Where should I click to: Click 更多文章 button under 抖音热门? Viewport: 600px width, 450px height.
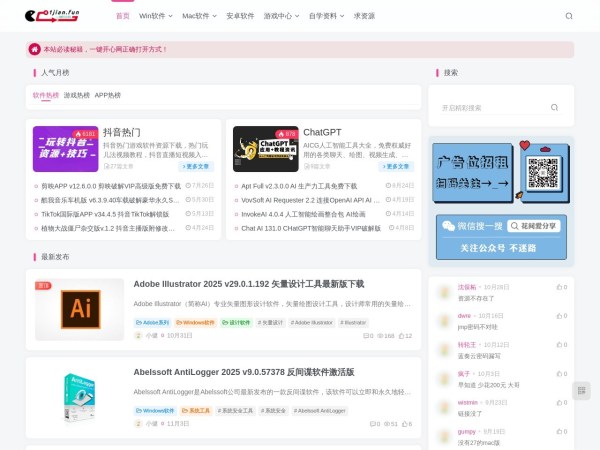click(197, 166)
